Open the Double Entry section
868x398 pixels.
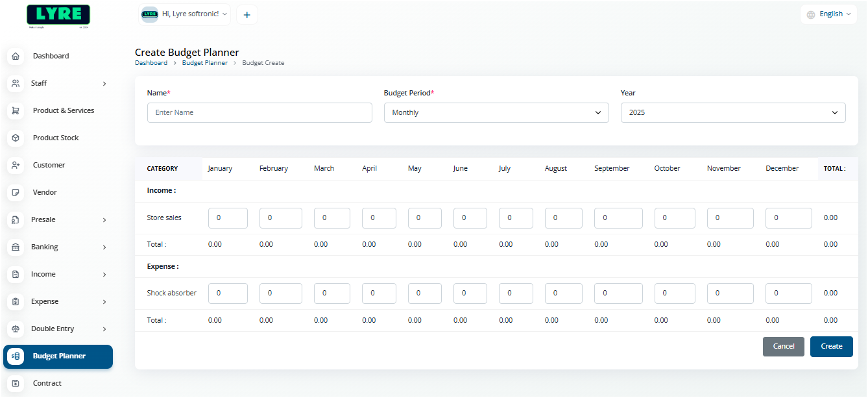51,329
